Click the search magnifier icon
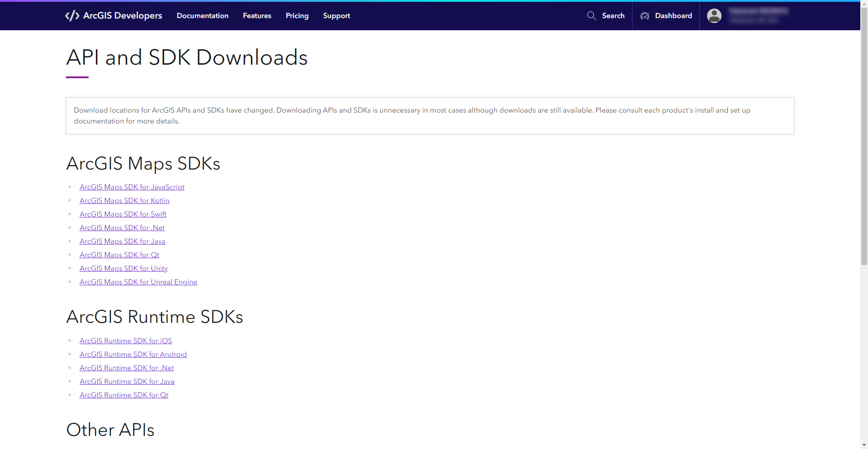This screenshot has height=449, width=868. click(591, 16)
